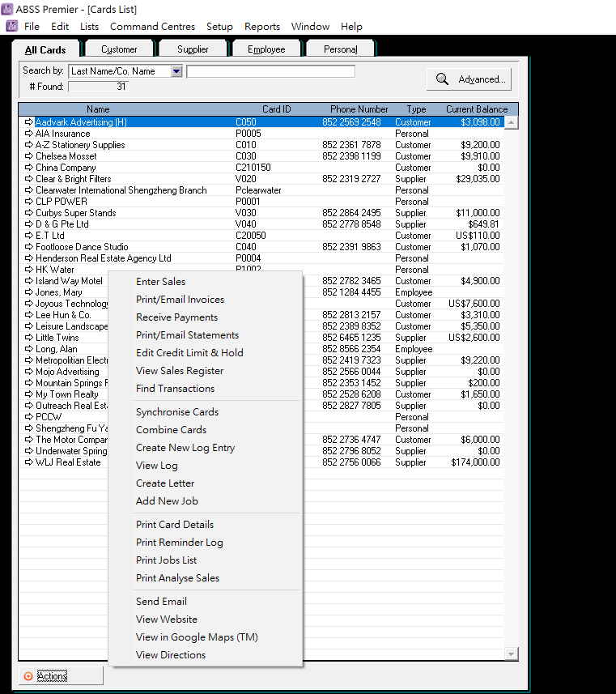Click the list scrollbar up arrow
Screen dimensions: 616x694
coord(511,122)
